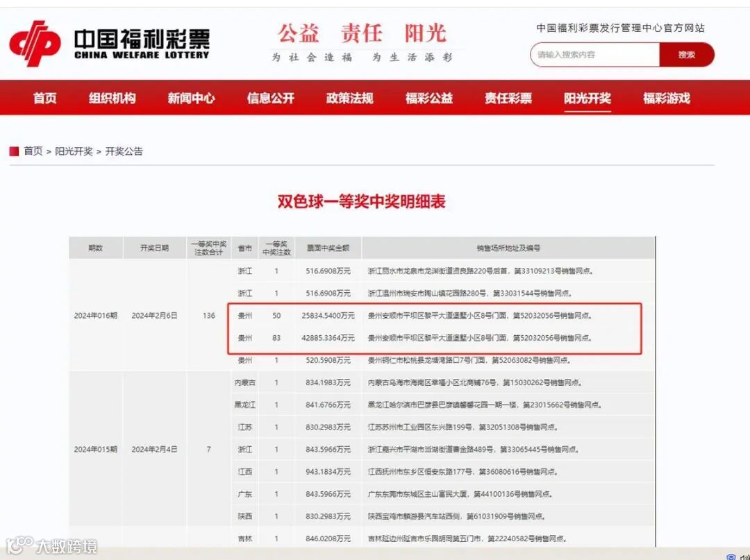Click the 42885.3364万元 amount cell

point(328,338)
